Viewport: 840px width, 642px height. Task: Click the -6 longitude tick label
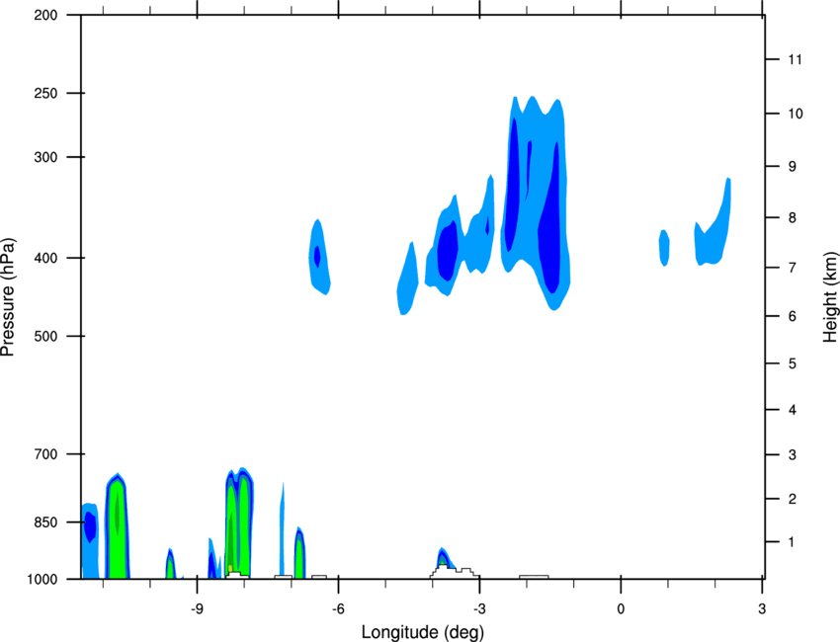pos(338,608)
